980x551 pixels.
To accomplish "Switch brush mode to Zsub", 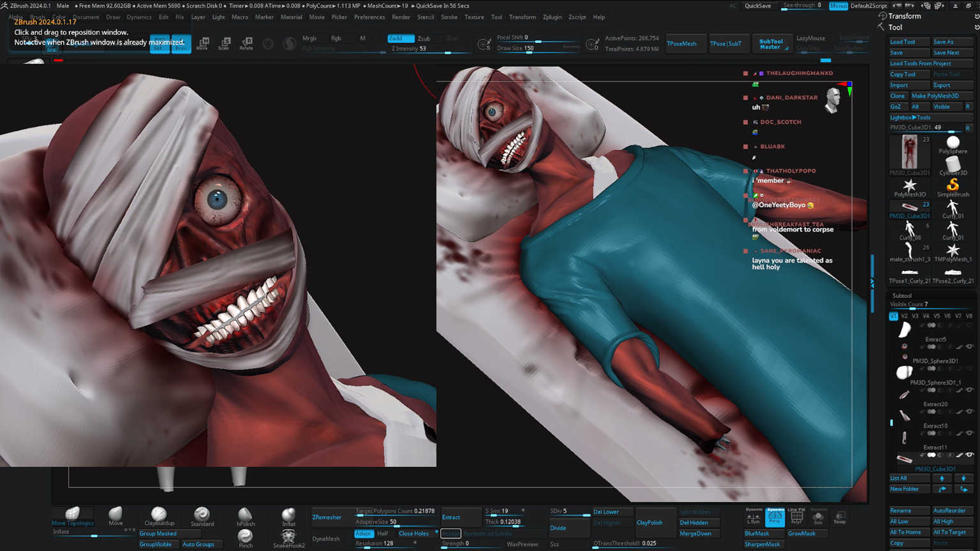I will (424, 38).
